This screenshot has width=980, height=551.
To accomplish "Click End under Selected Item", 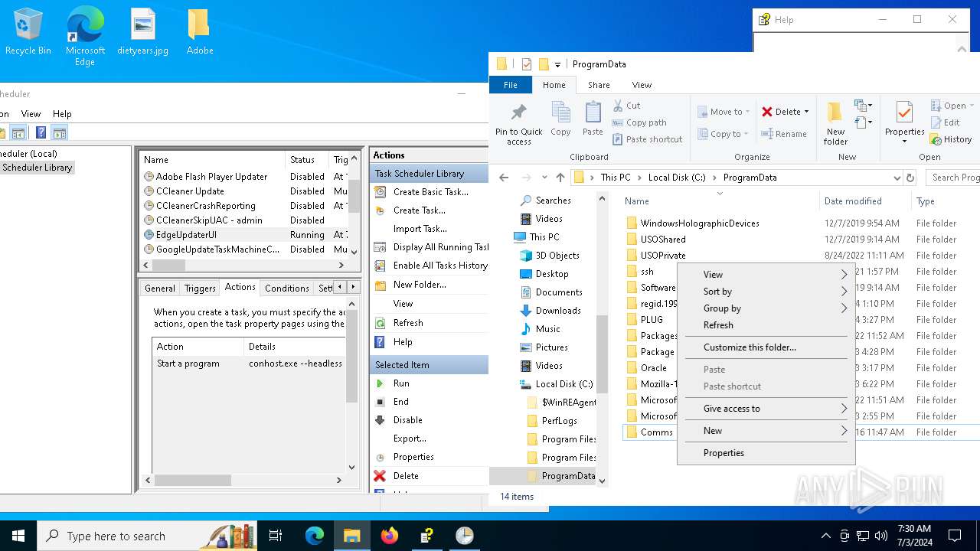I will [401, 402].
